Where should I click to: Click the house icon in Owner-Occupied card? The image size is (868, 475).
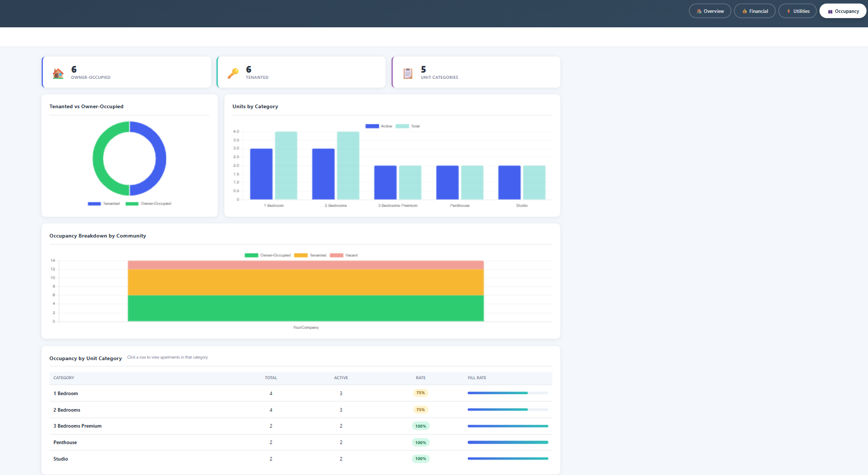(58, 73)
